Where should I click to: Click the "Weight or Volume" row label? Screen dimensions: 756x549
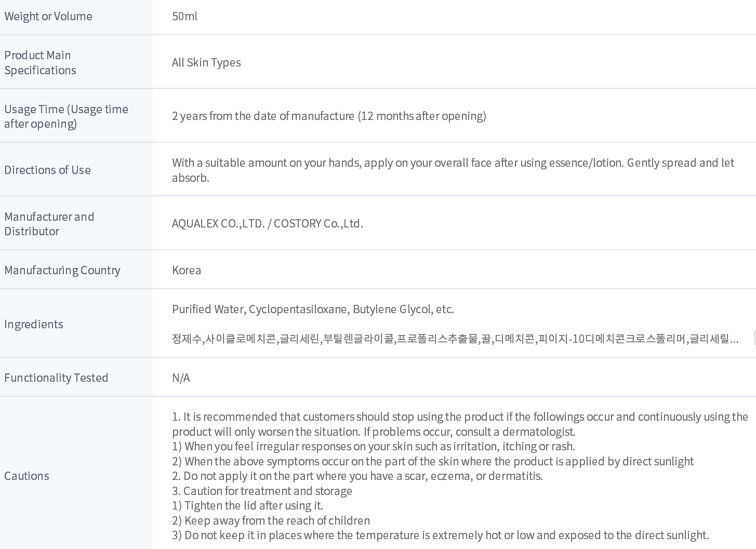point(48,16)
